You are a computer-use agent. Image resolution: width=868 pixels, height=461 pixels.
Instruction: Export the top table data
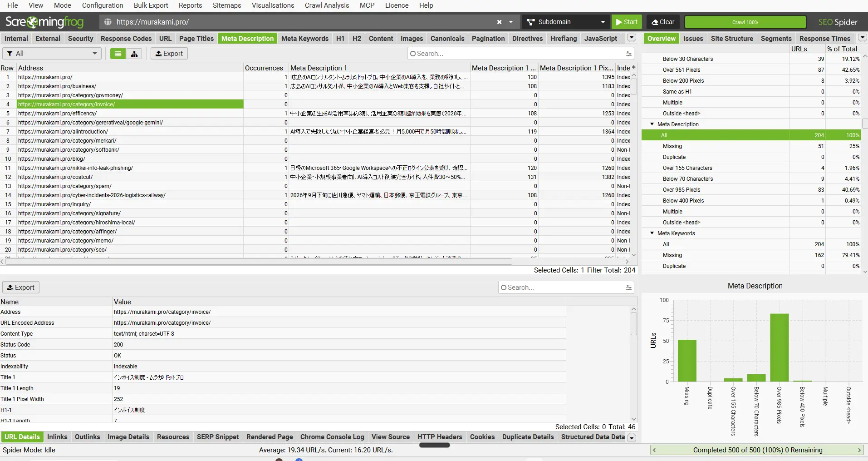point(169,54)
